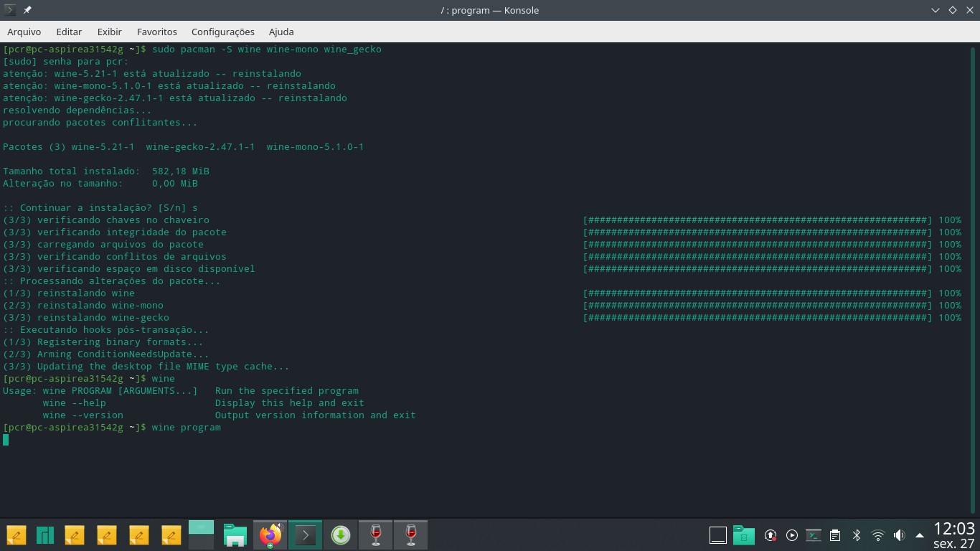Switch to the upper virtual desktop in pager
This screenshot has height=551, width=980.
click(x=202, y=527)
